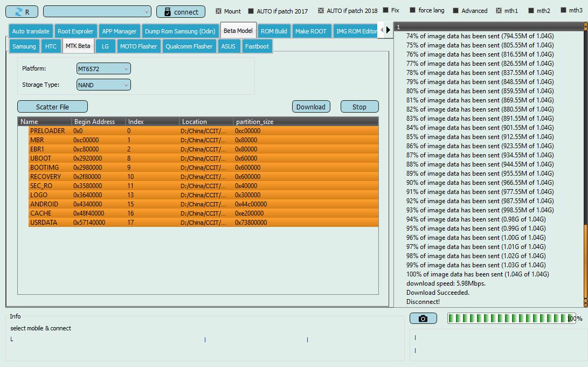The width and height of the screenshot is (588, 367).
Task: Open the ROM Build tab
Action: pyautogui.click(x=274, y=31)
